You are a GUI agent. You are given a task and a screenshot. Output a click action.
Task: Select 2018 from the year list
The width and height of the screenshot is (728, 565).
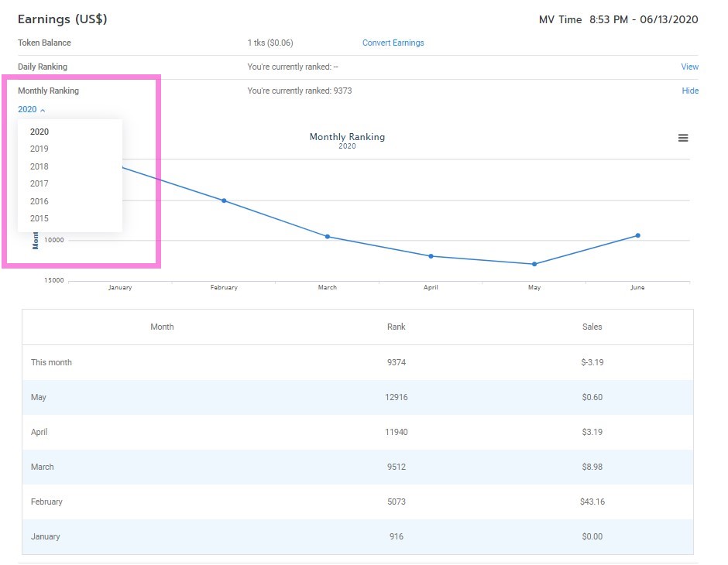tap(39, 166)
